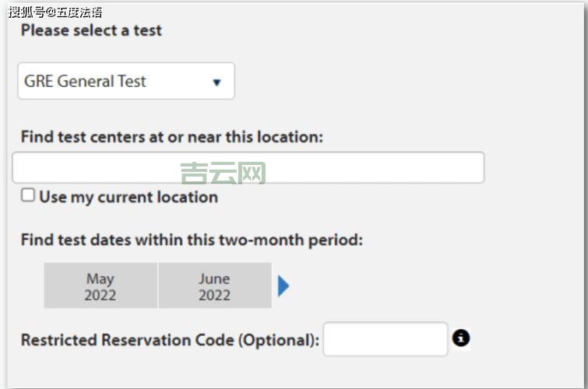Click the black dropdown arrow in test selector
Viewport: 588px width, 389px height.
click(217, 82)
